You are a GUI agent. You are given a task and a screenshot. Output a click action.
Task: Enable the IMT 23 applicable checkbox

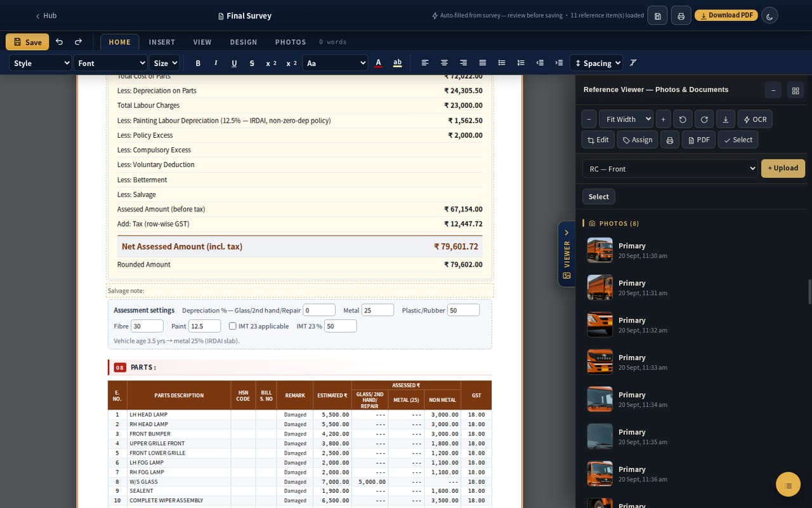[233, 326]
